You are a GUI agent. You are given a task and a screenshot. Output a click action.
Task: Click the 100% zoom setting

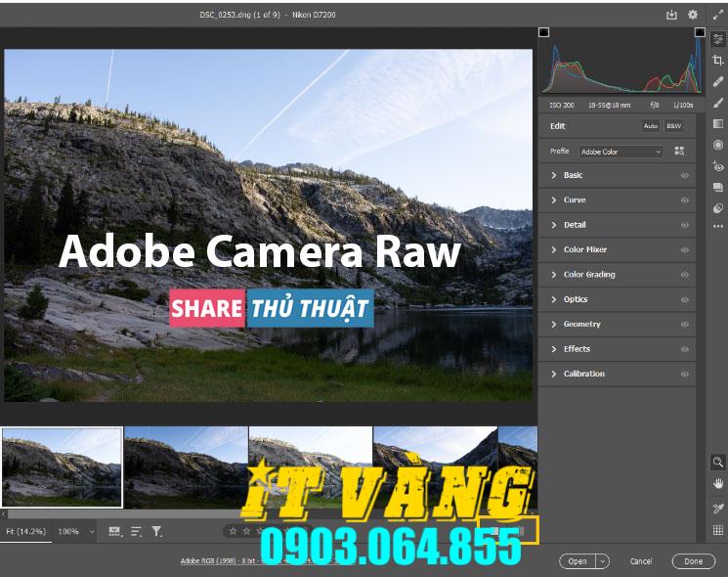click(68, 531)
